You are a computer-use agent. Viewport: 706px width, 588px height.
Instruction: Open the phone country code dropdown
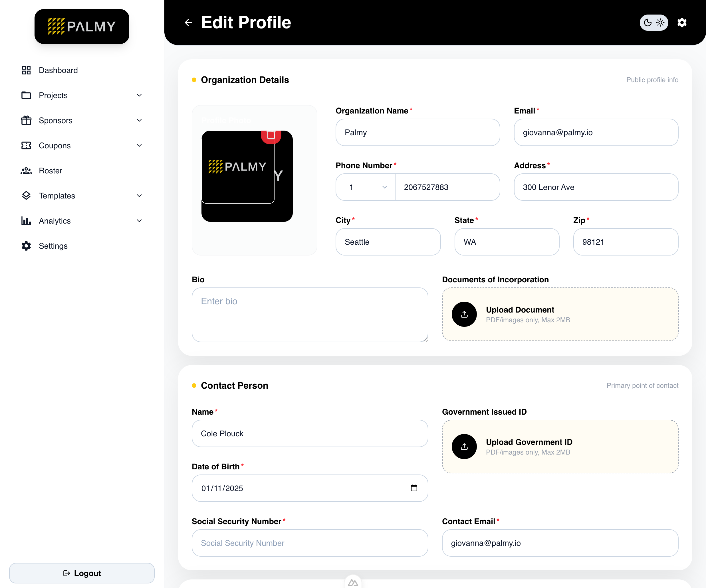366,187
